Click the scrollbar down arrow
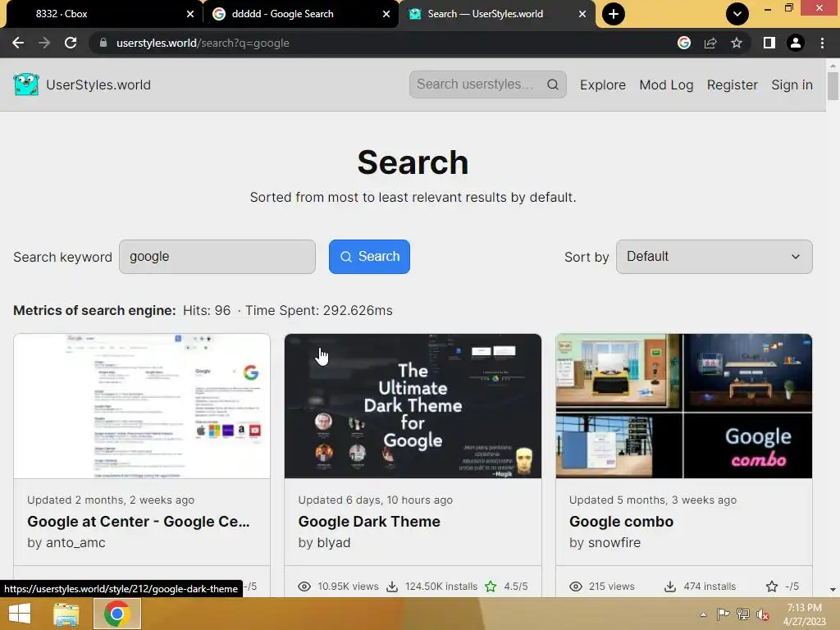840x630 pixels. 833,590
